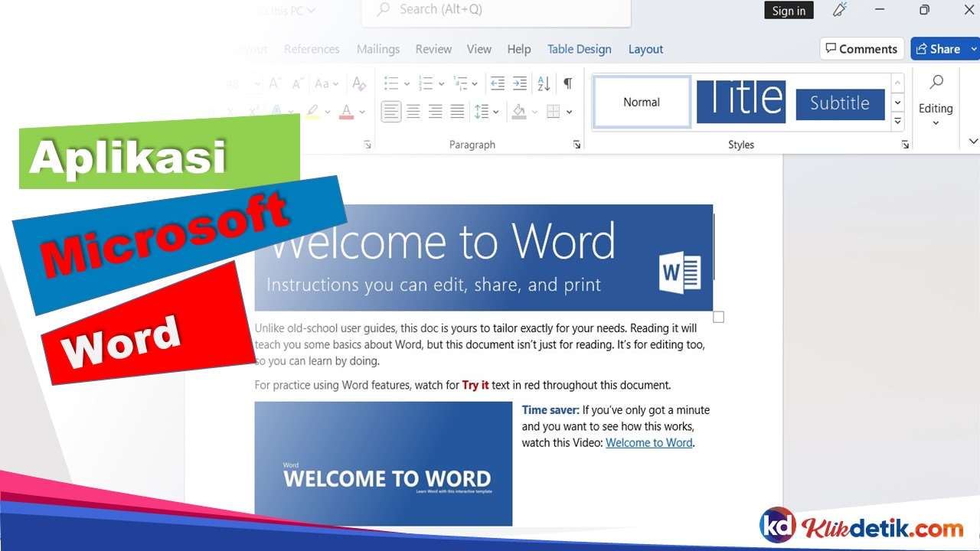
Task: Decrease the paragraph indent
Action: pyautogui.click(x=498, y=83)
